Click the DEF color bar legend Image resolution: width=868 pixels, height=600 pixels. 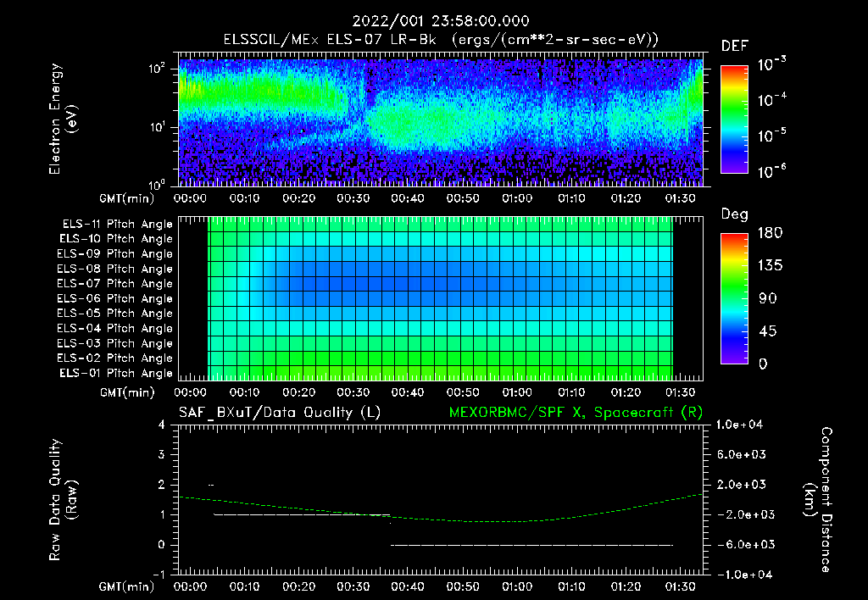734,119
